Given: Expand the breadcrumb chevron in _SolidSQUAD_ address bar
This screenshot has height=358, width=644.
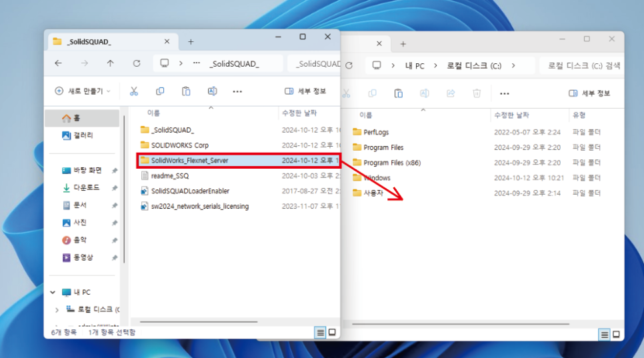Looking at the screenshot, I should [x=181, y=63].
